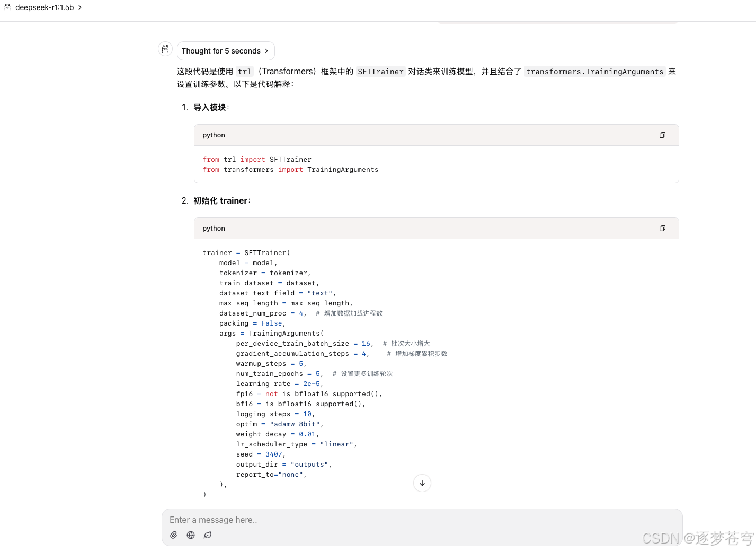Toggle web search with the globe icon

point(191,535)
